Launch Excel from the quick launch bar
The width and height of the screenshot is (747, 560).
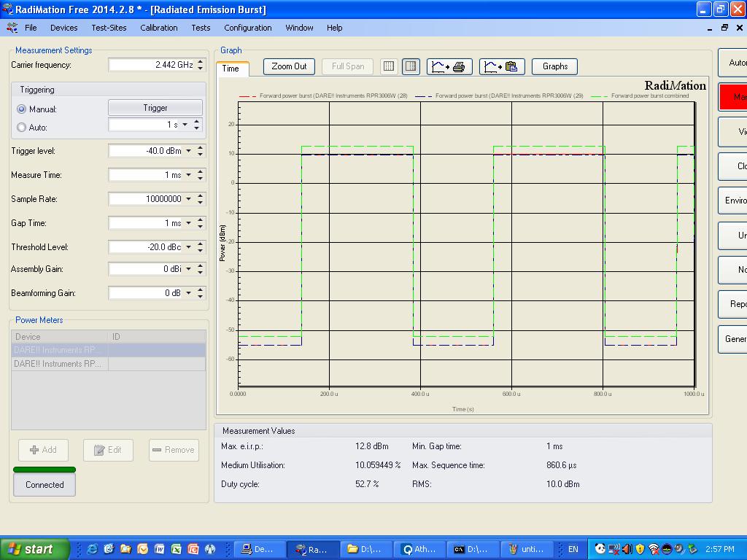pyautogui.click(x=176, y=549)
